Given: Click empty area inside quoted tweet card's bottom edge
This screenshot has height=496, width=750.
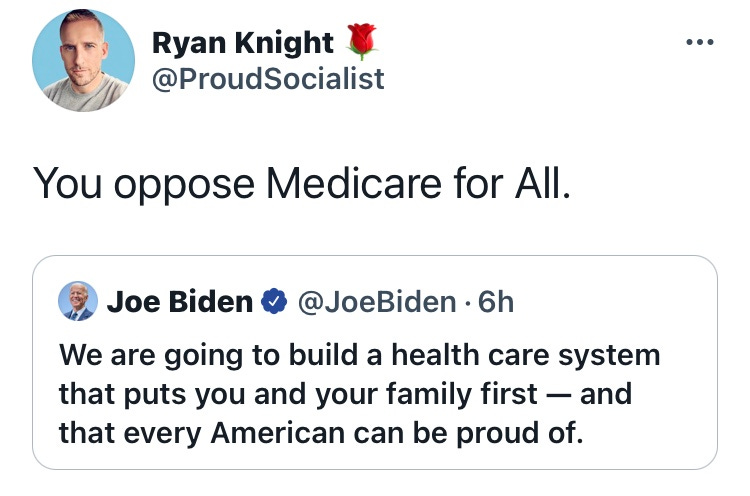Looking at the screenshot, I should [x=375, y=460].
